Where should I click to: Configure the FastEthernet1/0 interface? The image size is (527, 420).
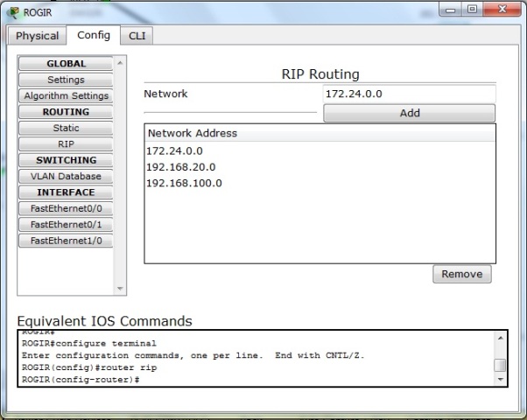coord(66,240)
